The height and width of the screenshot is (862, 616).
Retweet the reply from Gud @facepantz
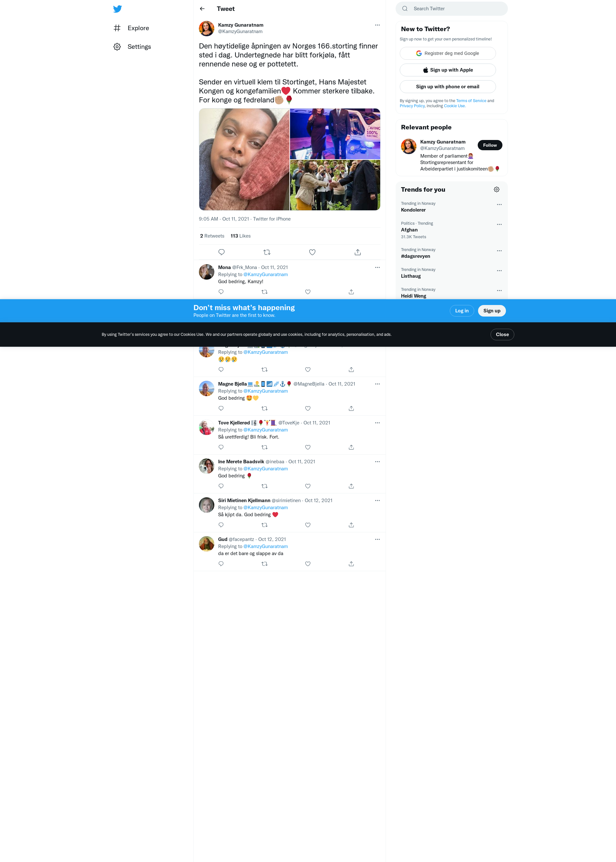pos(264,564)
